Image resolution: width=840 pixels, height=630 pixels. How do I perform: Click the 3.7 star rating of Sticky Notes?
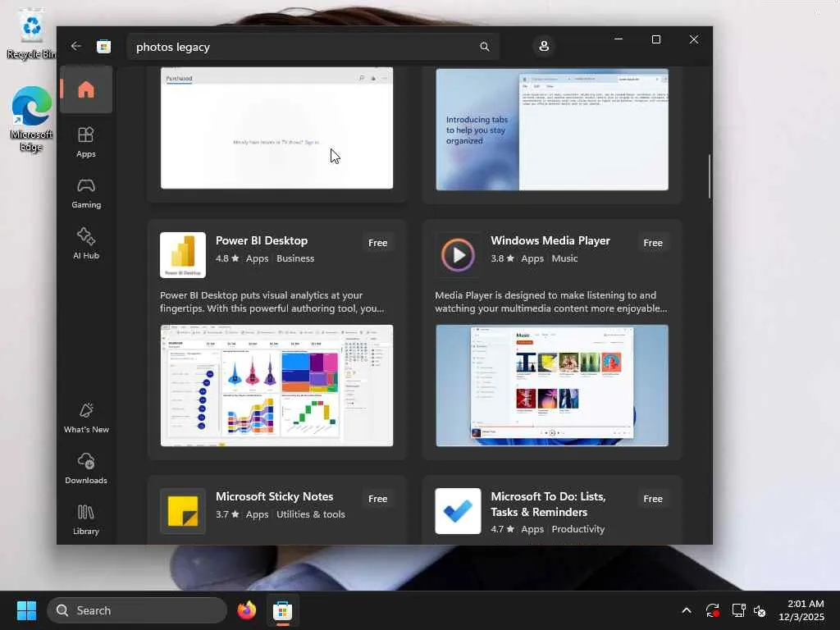pos(227,514)
